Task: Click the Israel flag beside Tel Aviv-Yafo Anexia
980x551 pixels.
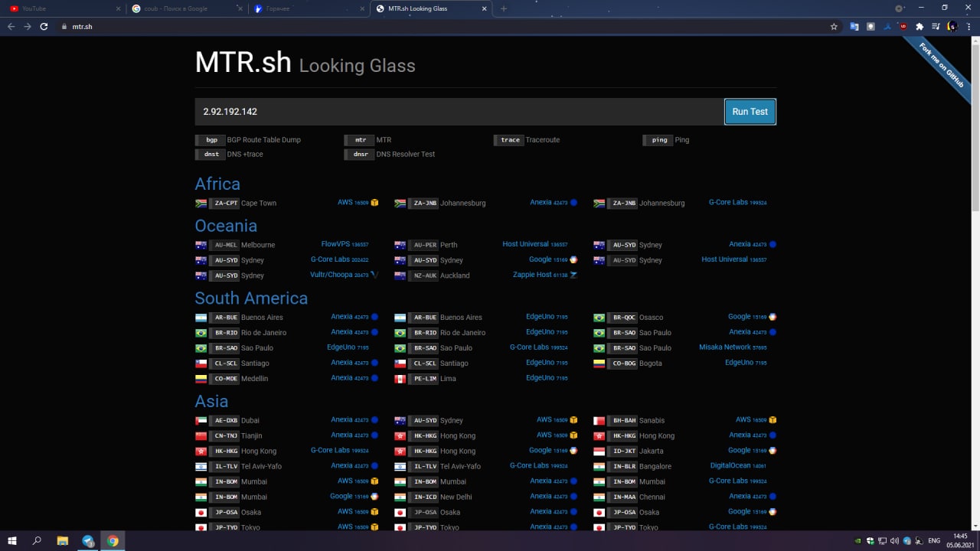Action: 201,467
